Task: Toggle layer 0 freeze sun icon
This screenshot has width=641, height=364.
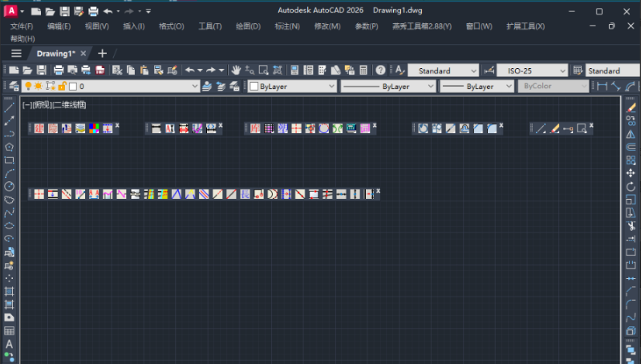Action: point(39,87)
